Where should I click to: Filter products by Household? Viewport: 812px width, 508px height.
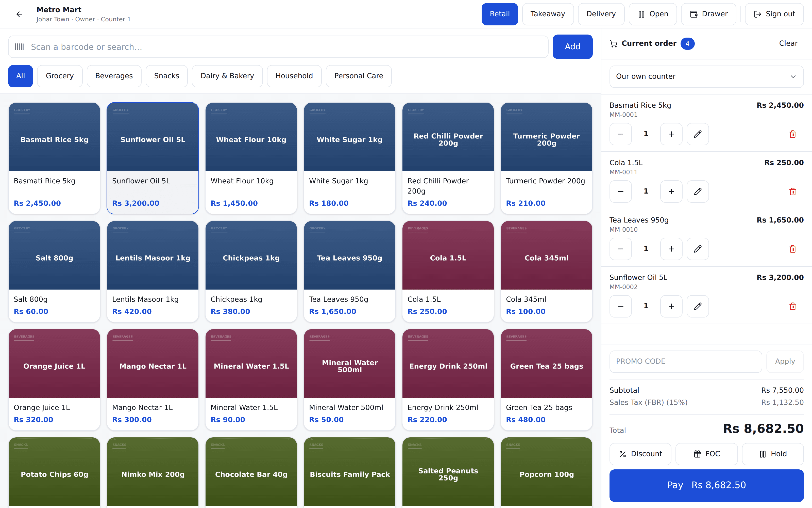point(294,76)
